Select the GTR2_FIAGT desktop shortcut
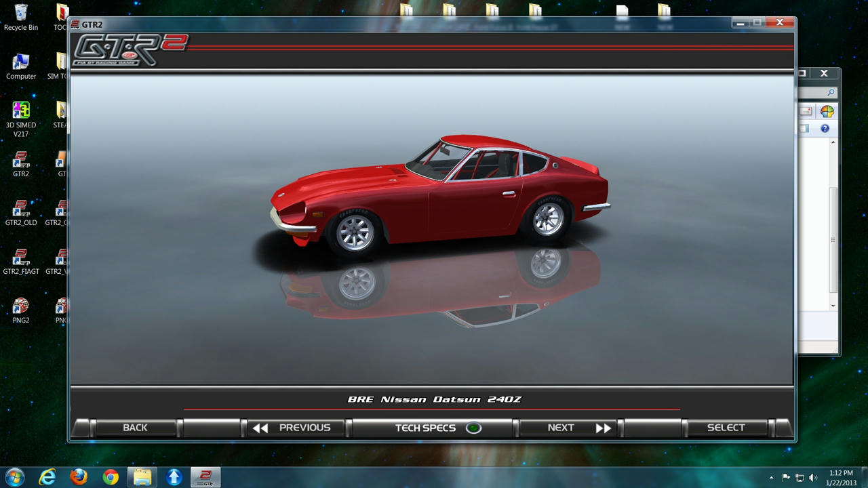Viewport: 868px width, 488px height. click(x=21, y=262)
